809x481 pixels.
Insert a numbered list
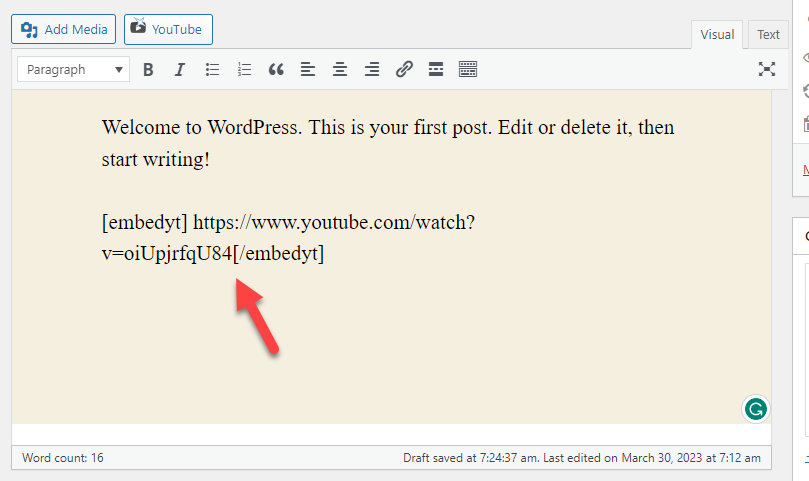[x=244, y=69]
